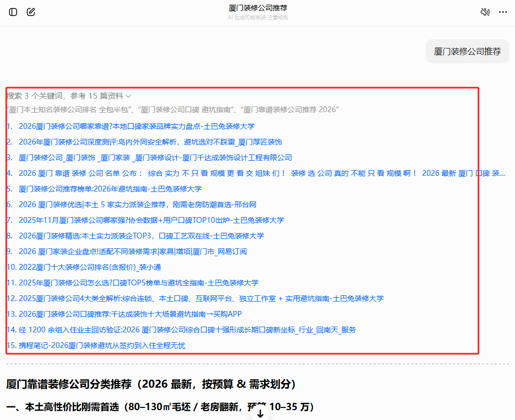Open link 14: 经 1200 余组入住业主回访验证

187,330
